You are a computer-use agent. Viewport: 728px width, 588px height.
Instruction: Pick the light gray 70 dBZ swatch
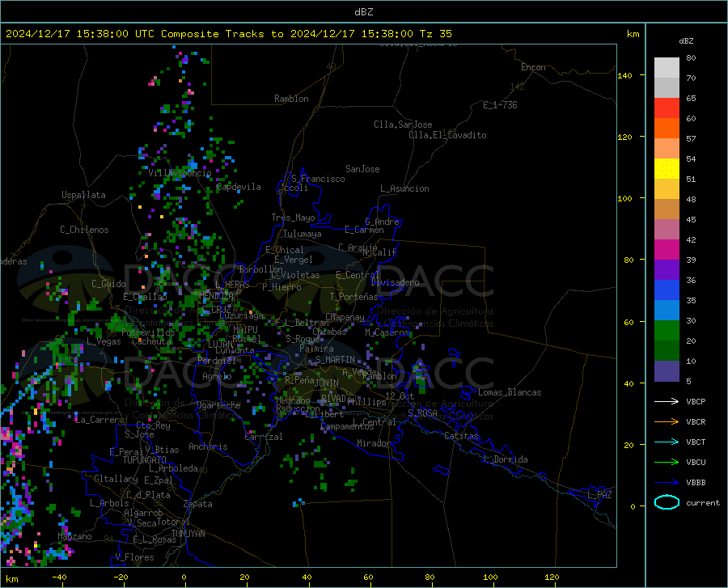[x=667, y=68]
